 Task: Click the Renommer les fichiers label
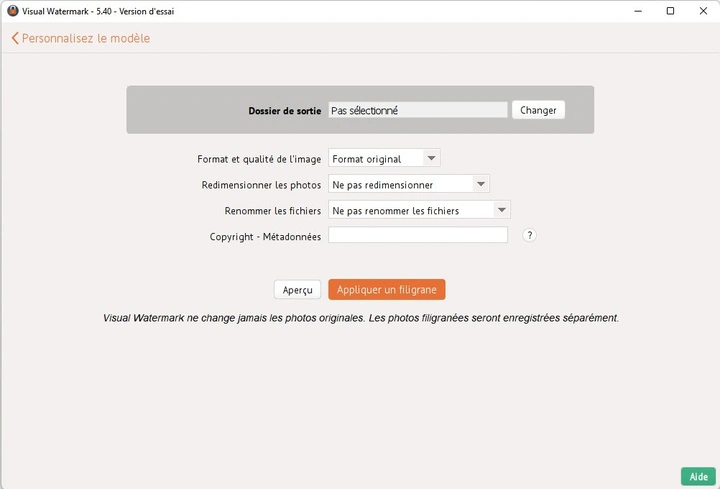coord(273,211)
